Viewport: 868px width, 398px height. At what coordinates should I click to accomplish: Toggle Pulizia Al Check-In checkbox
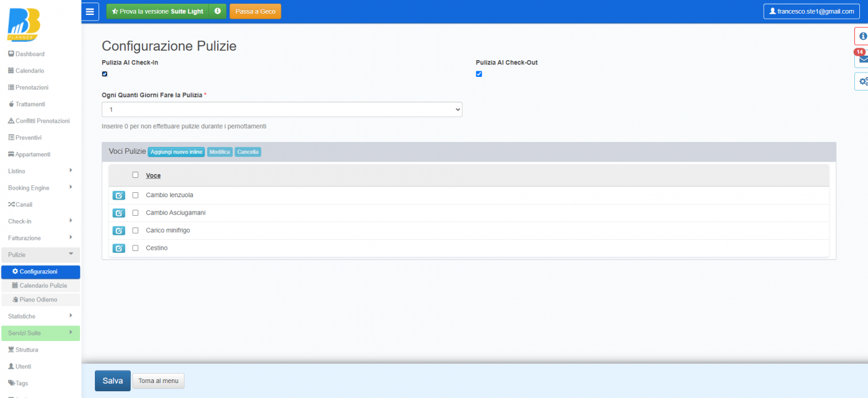105,74
